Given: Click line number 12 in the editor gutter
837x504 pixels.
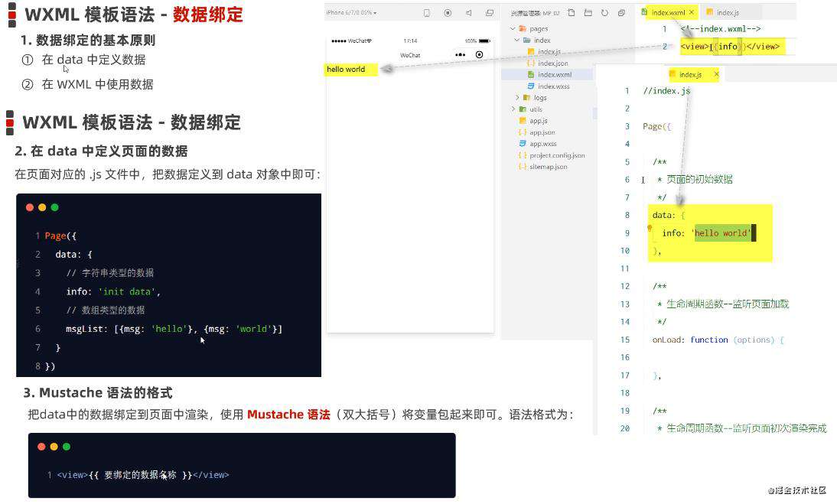Looking at the screenshot, I should pyautogui.click(x=624, y=286).
